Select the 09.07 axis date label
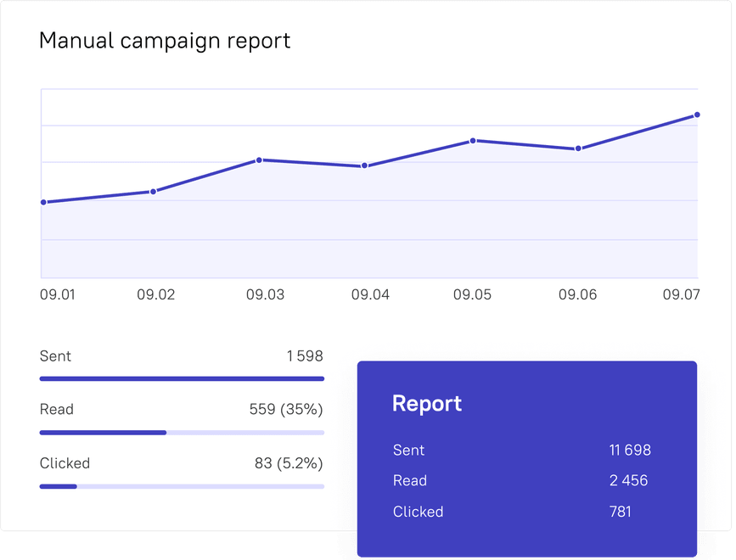The height and width of the screenshot is (560, 736). coord(681,294)
